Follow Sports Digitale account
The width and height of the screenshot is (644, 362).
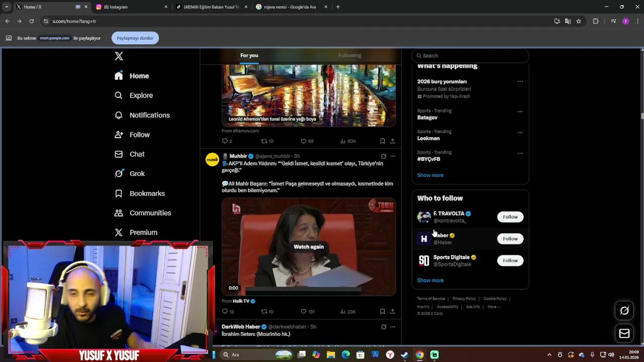tap(510, 260)
